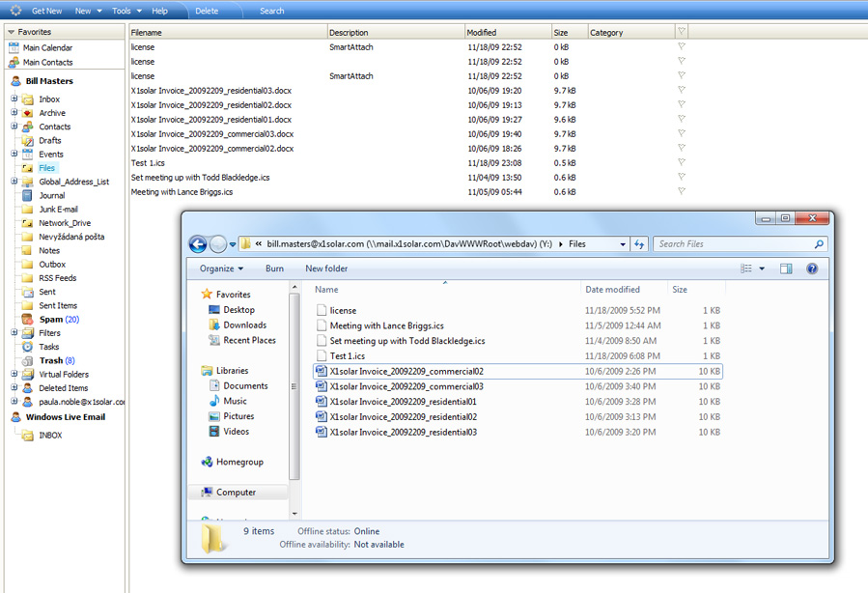Open the Trash folder in sidebar

point(50,360)
